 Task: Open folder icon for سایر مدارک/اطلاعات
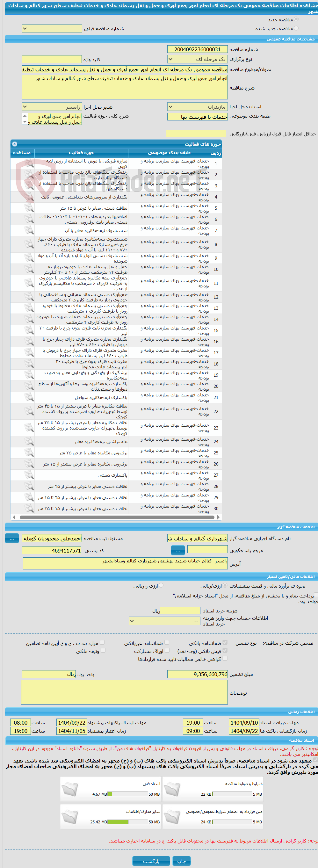coord(70,817)
